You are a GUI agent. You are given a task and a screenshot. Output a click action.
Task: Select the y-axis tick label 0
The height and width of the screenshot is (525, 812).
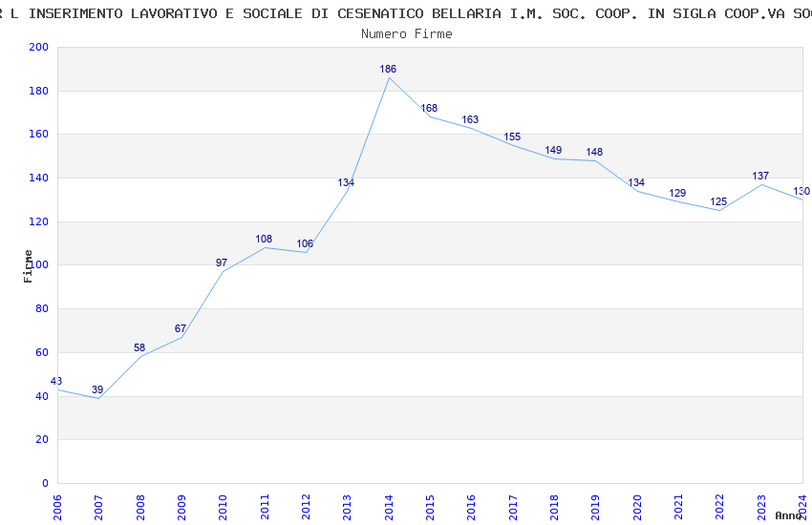tap(46, 483)
